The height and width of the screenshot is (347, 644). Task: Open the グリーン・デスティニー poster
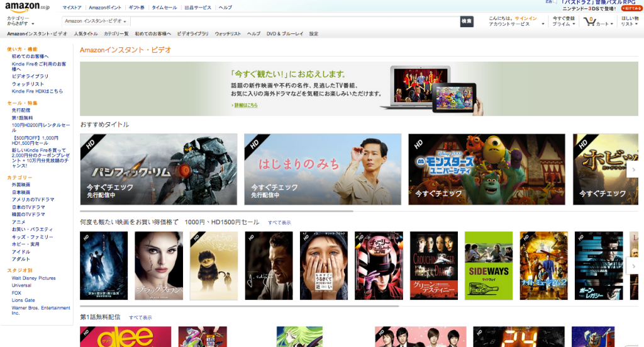[434, 266]
